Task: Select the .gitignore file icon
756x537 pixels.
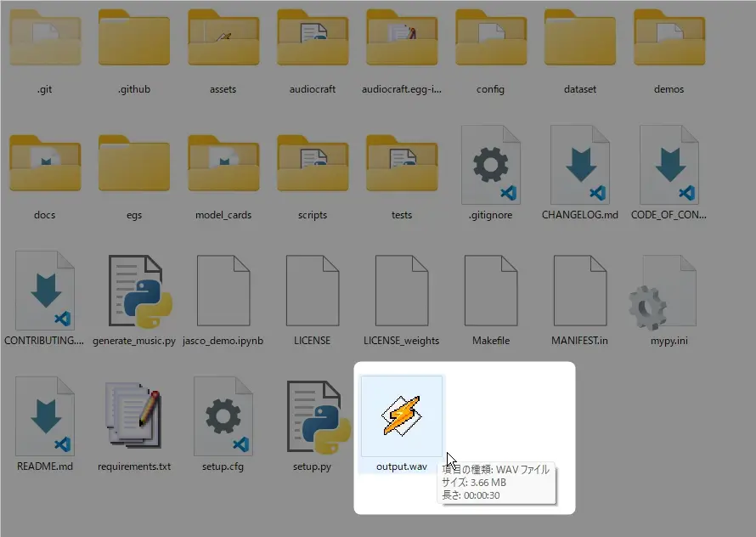Action: 491,165
